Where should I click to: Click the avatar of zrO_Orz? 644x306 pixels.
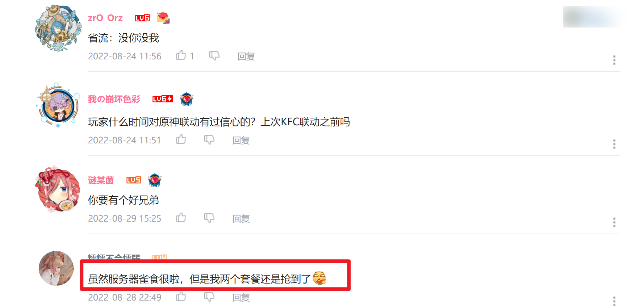pos(58,28)
